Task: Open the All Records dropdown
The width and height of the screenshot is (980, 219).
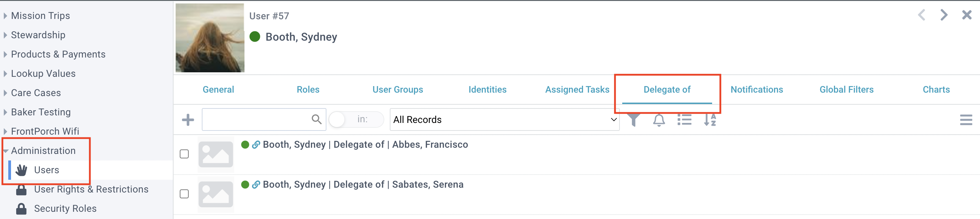Action: pos(504,119)
